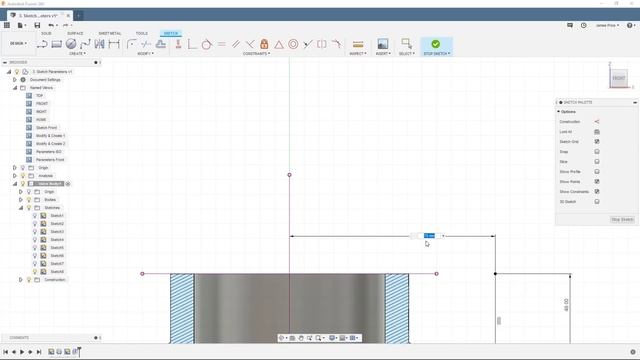Screen dimensions: 640x360
Task: Apply the Symmetry constraint
Action: click(x=322, y=44)
